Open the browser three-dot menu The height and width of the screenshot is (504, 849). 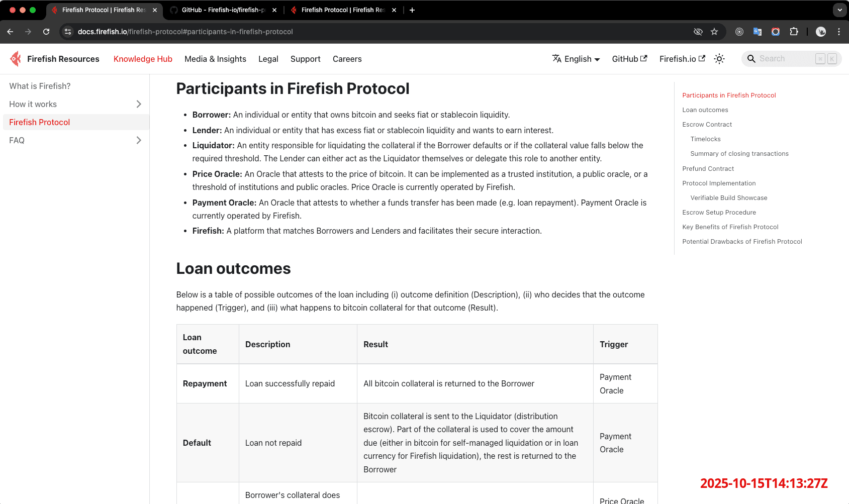838,31
